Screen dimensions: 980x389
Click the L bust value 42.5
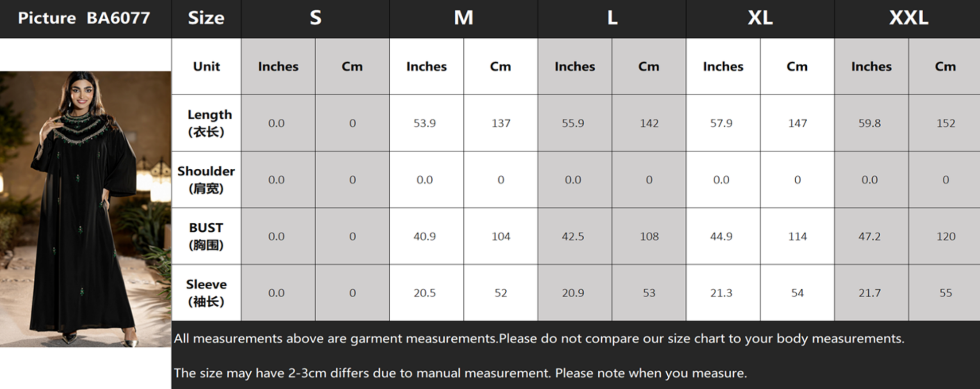575,236
